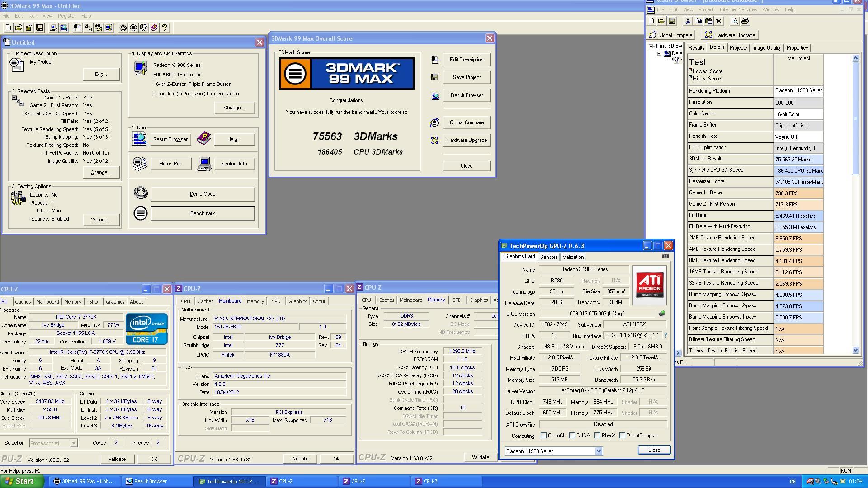The width and height of the screenshot is (868, 488).
Task: Click System Info button in Run section
Action: coord(234,164)
